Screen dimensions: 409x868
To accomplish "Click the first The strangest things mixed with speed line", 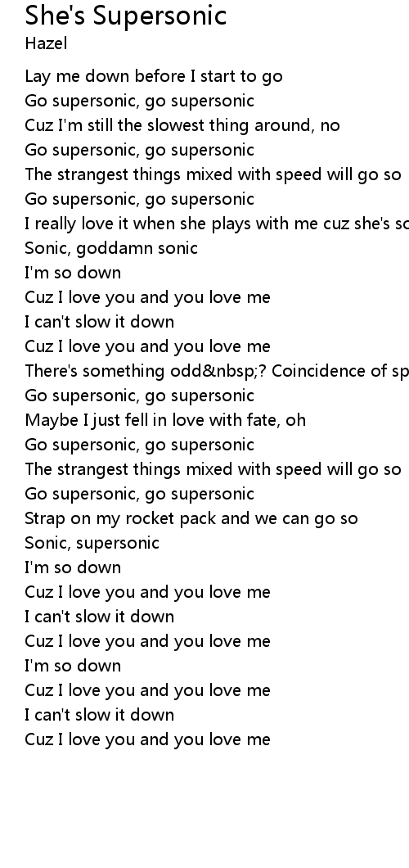I will pyautogui.click(x=213, y=174).
